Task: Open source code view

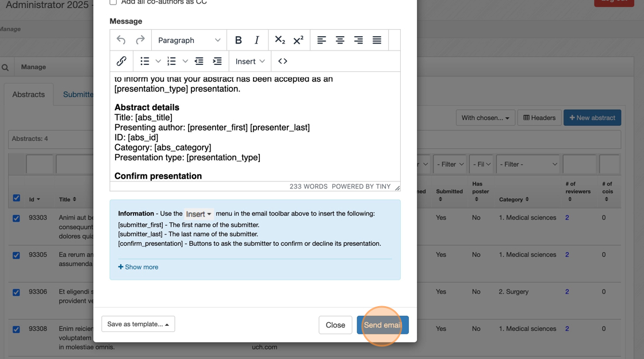Action: pos(282,61)
